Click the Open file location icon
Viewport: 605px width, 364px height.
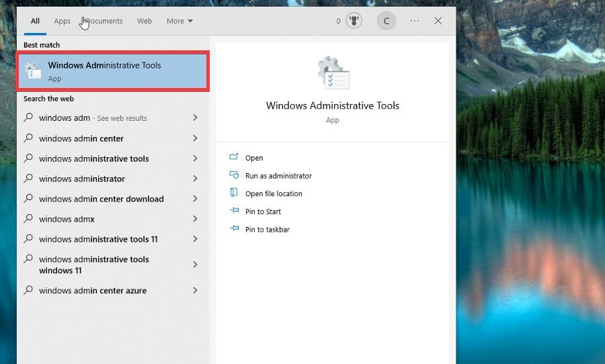(234, 193)
